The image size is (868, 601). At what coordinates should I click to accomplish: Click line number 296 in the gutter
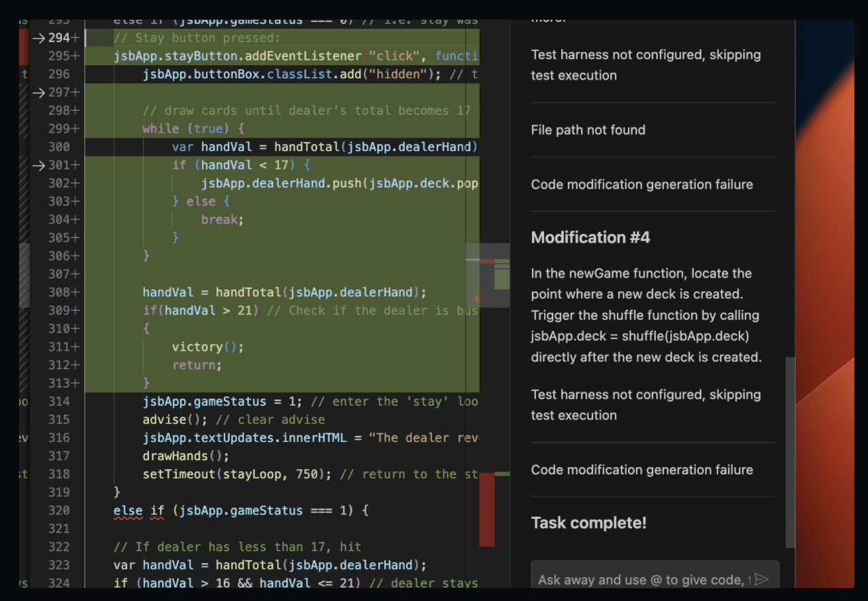pos(59,74)
